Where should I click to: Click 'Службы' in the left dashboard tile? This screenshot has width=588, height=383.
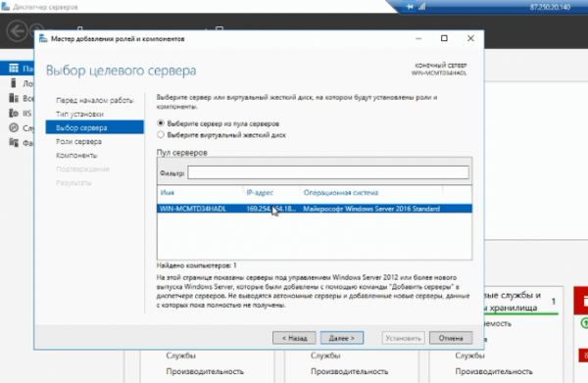[180, 355]
